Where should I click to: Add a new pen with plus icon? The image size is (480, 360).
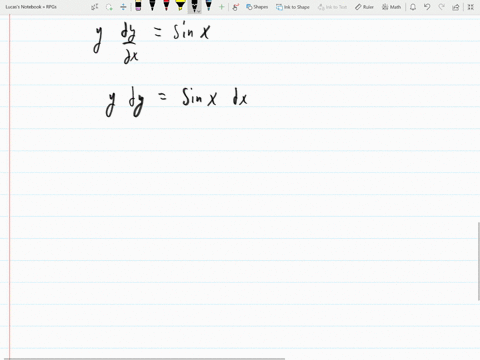coord(221,7)
